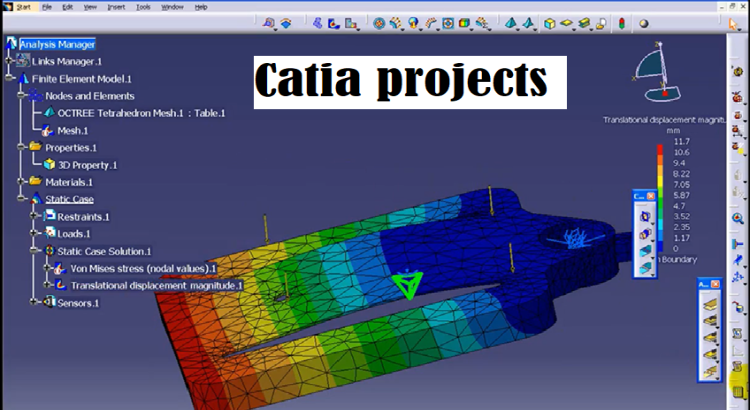This screenshot has height=410, width=750.
Task: Expand the Loads.1 node
Action: [x=33, y=233]
